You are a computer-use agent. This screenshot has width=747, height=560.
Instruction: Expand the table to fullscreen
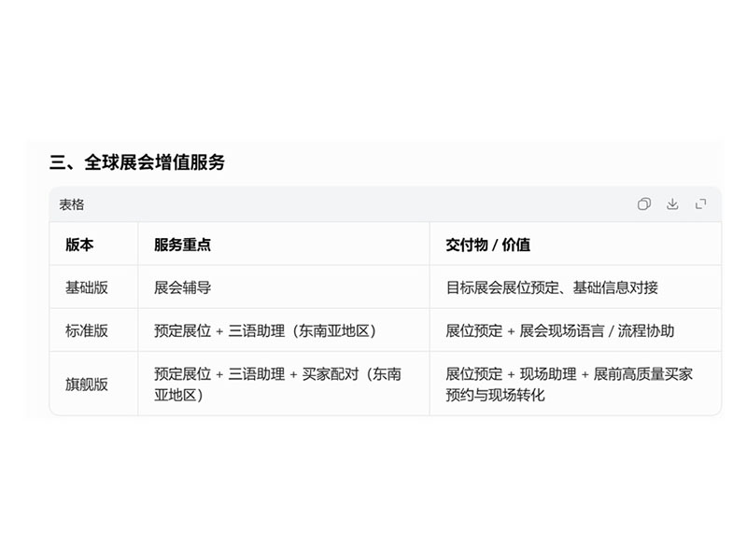coord(701,204)
